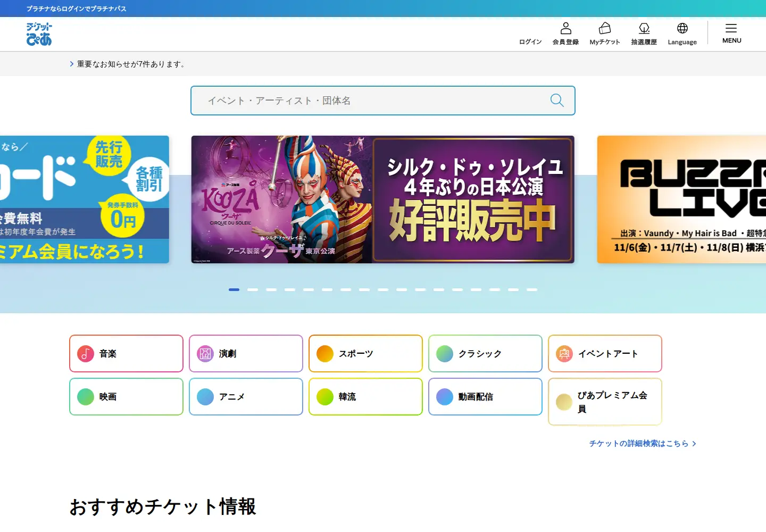Click the search magnifier icon
The image size is (766, 532).
click(x=557, y=101)
